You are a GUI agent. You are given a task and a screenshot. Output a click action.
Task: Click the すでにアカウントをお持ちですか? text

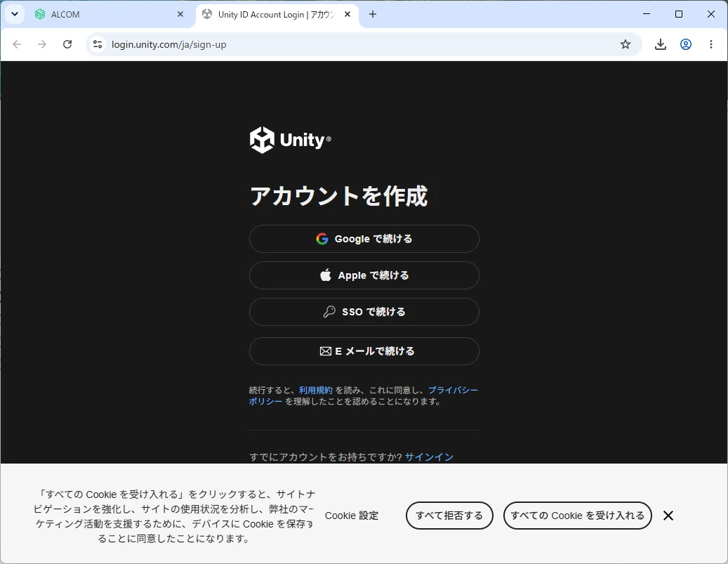click(x=326, y=457)
